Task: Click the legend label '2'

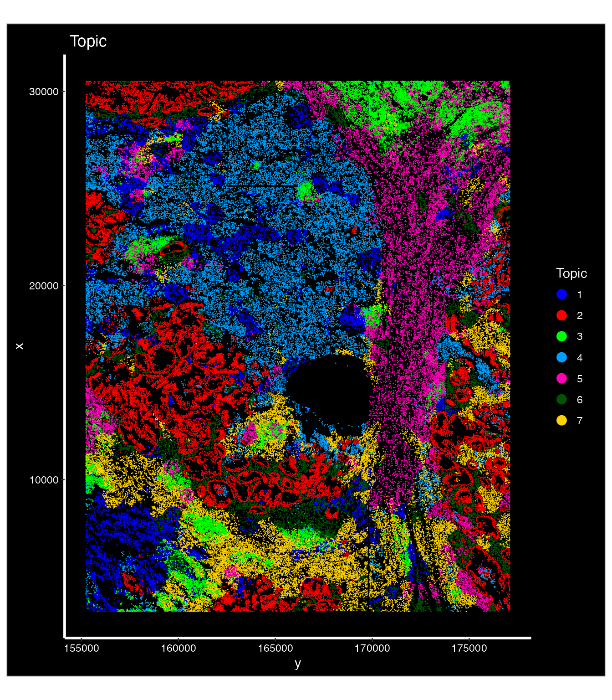Action: point(579,316)
